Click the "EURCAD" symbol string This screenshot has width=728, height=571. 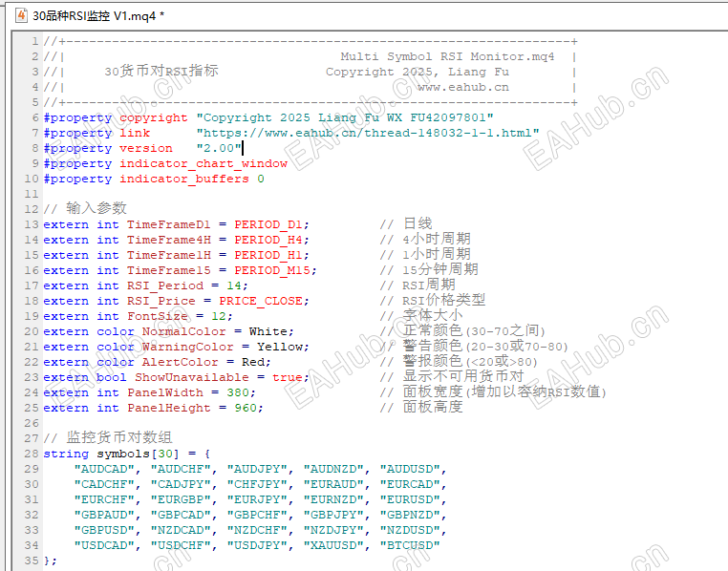tap(410, 485)
